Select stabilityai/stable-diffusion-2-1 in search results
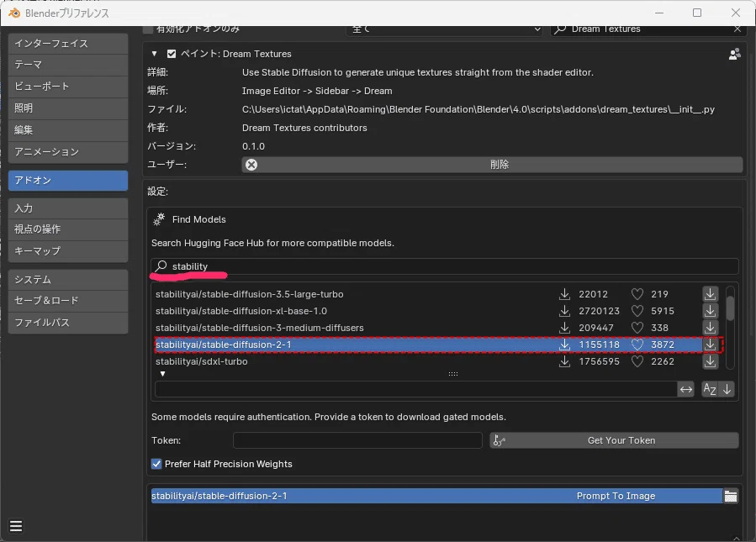 click(428, 345)
